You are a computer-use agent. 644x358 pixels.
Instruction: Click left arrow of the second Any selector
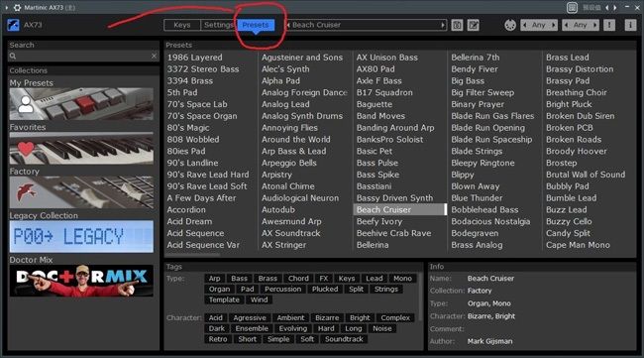tap(567, 25)
